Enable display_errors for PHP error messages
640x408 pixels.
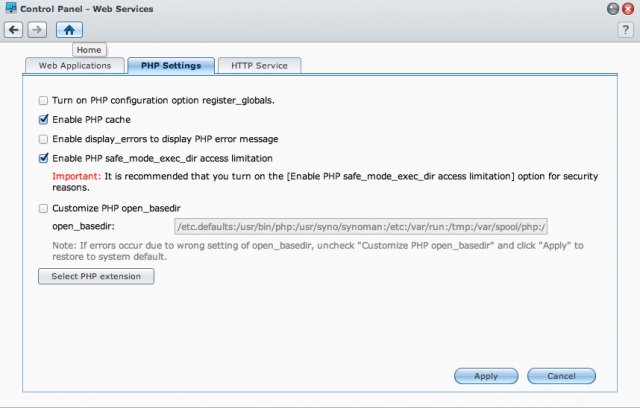pos(43,139)
